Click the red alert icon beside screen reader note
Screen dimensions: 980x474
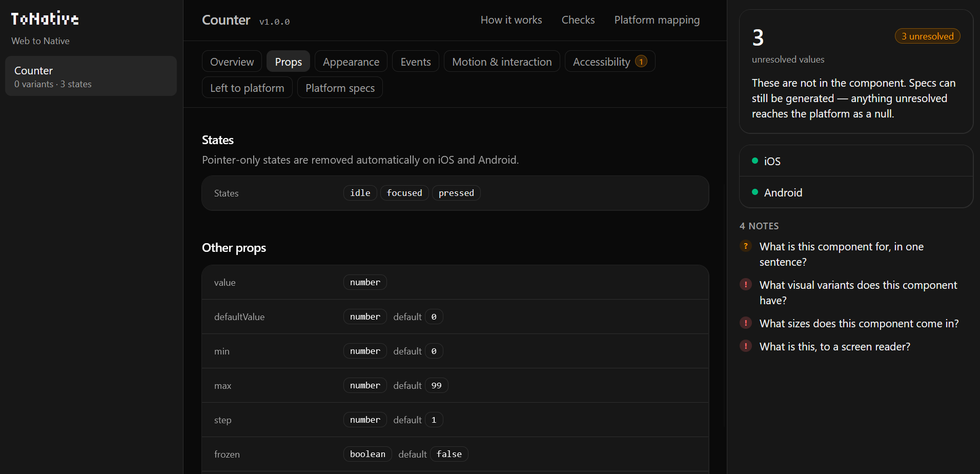coord(746,346)
